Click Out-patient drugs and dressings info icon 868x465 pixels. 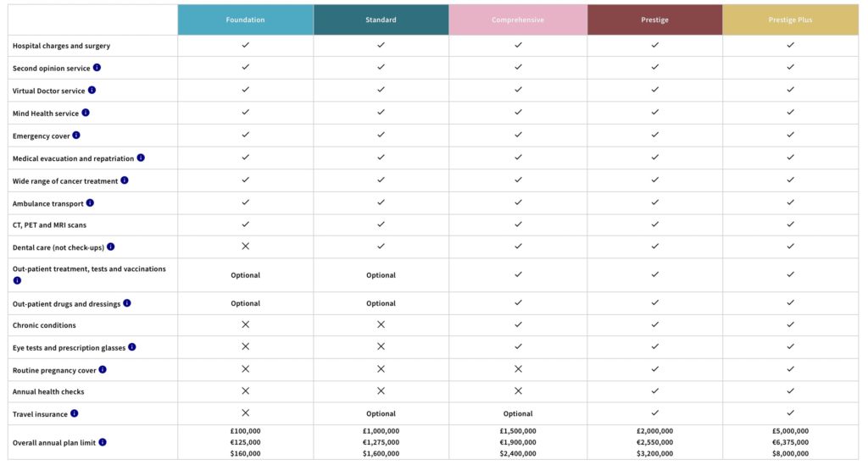tap(127, 302)
